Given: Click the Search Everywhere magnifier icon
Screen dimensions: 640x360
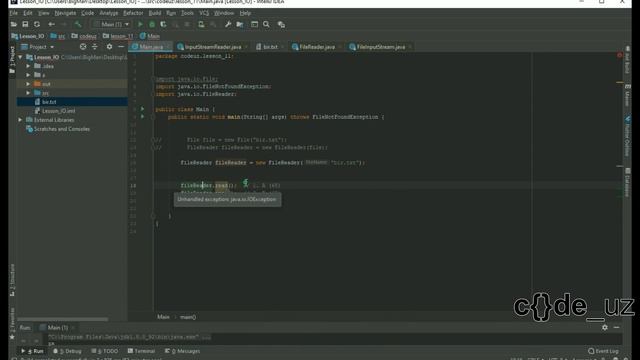Looking at the screenshot, I should pos(266,24).
